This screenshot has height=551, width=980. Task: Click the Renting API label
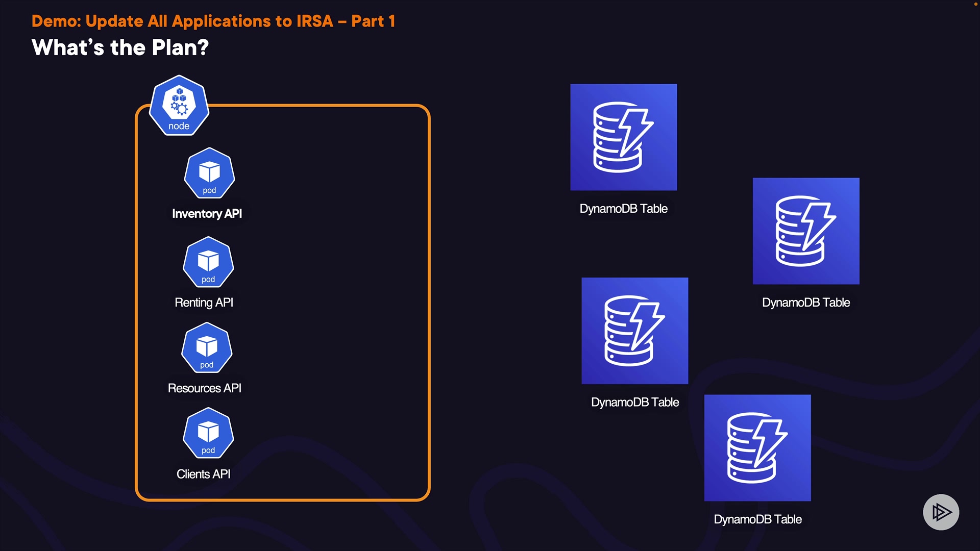[204, 303]
